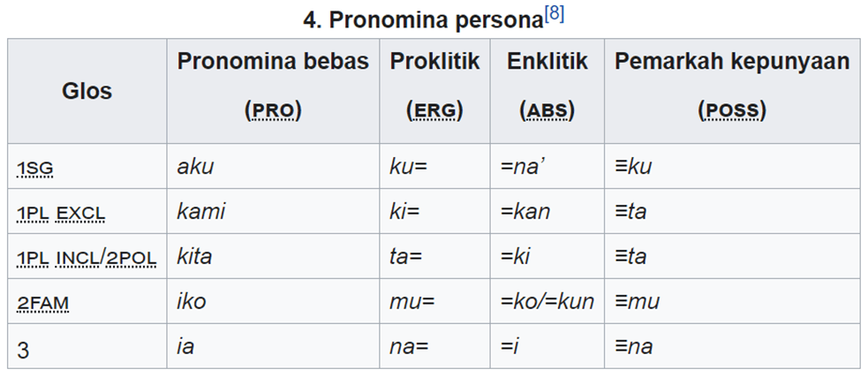868x377 pixels.
Task: Click the free pronoun cell iko
Action: click(273, 302)
